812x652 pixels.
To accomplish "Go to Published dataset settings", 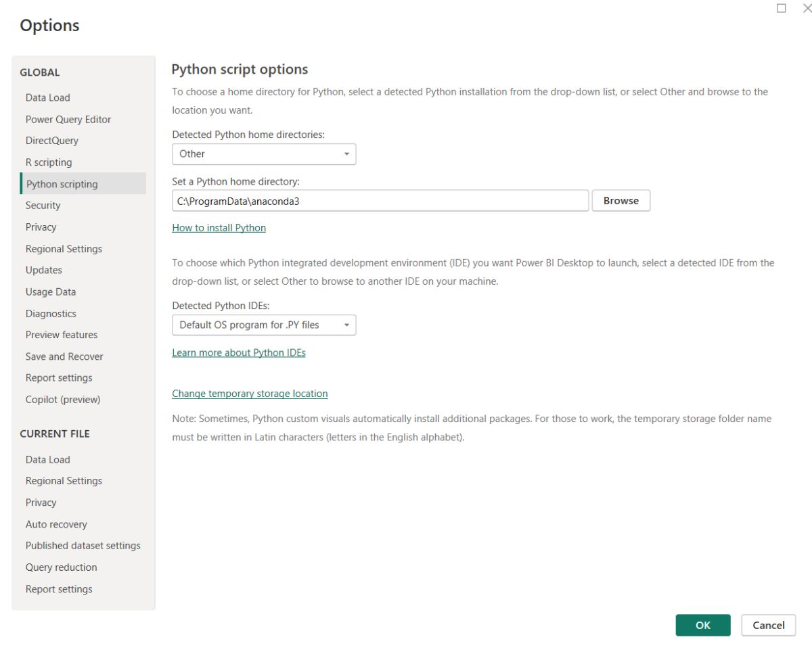I will (83, 546).
